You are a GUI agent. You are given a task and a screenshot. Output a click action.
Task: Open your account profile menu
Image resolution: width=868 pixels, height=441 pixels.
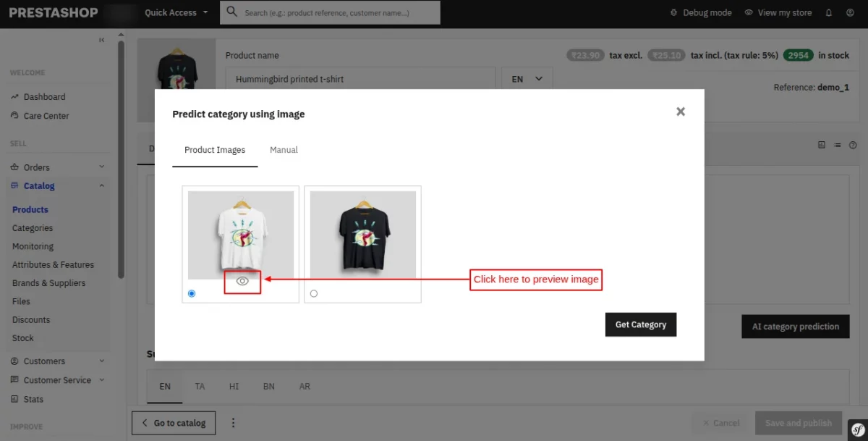[x=850, y=12]
